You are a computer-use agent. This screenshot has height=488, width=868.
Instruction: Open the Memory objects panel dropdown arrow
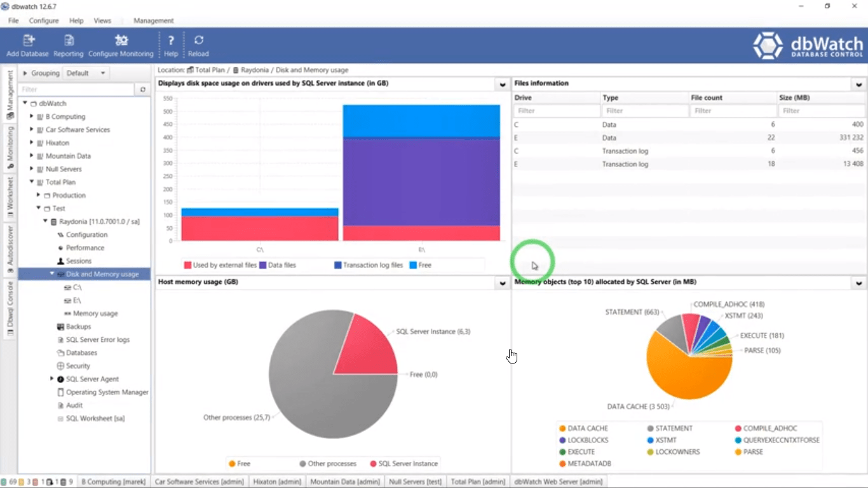858,283
